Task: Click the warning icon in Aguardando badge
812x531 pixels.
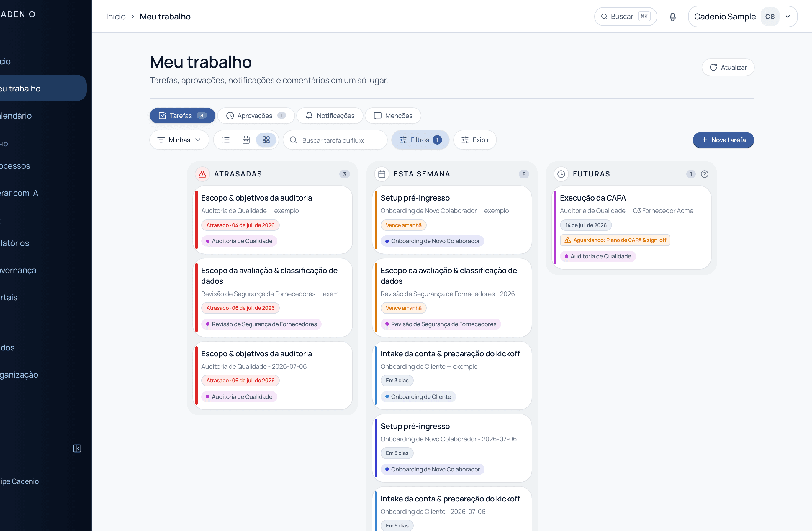Action: point(568,240)
